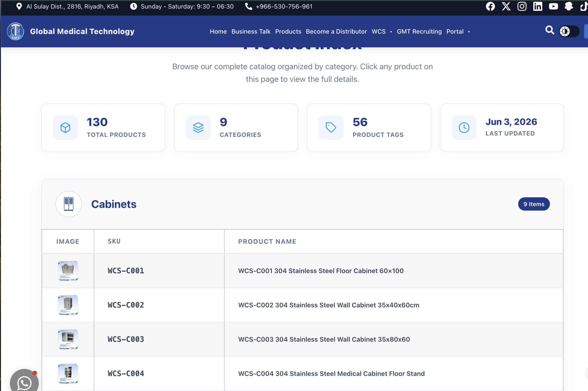The height and width of the screenshot is (391, 588).
Task: Click the 9 Items badge in Cabinets
Action: 534,204
